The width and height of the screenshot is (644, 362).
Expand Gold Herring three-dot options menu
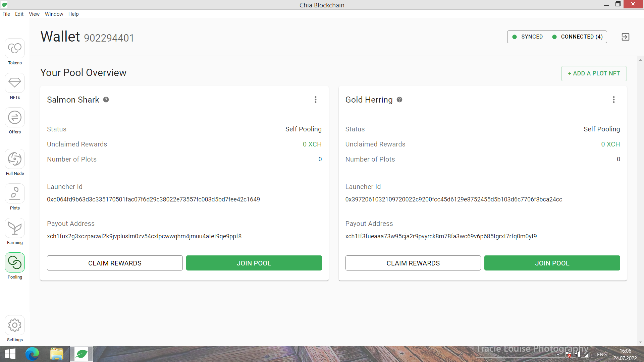(613, 100)
